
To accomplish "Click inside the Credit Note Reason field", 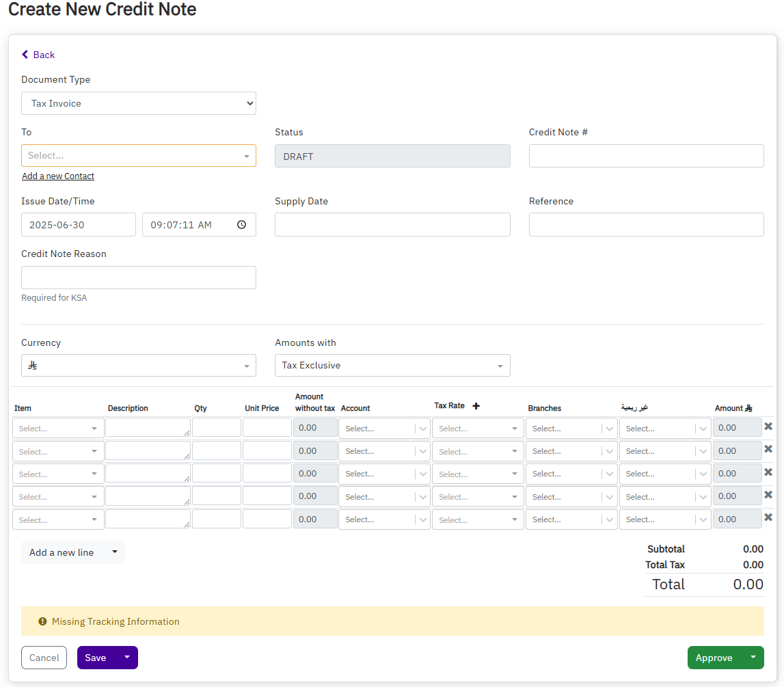I will click(x=137, y=277).
